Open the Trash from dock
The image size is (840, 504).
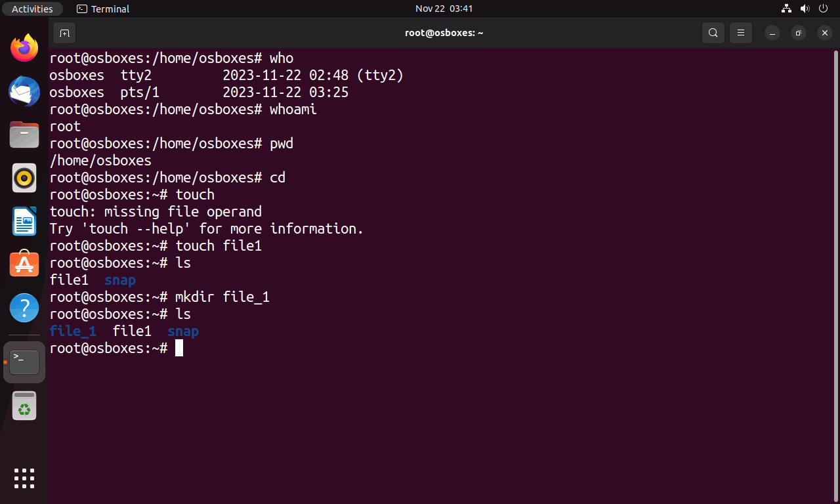[24, 406]
